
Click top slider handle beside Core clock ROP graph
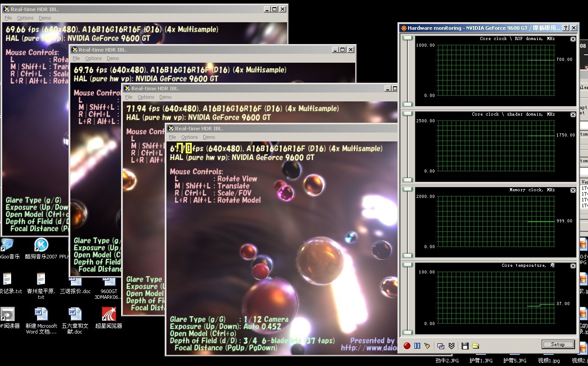coord(407,38)
